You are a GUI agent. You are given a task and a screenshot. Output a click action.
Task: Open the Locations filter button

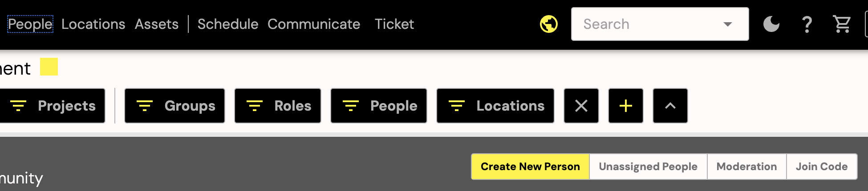(495, 106)
